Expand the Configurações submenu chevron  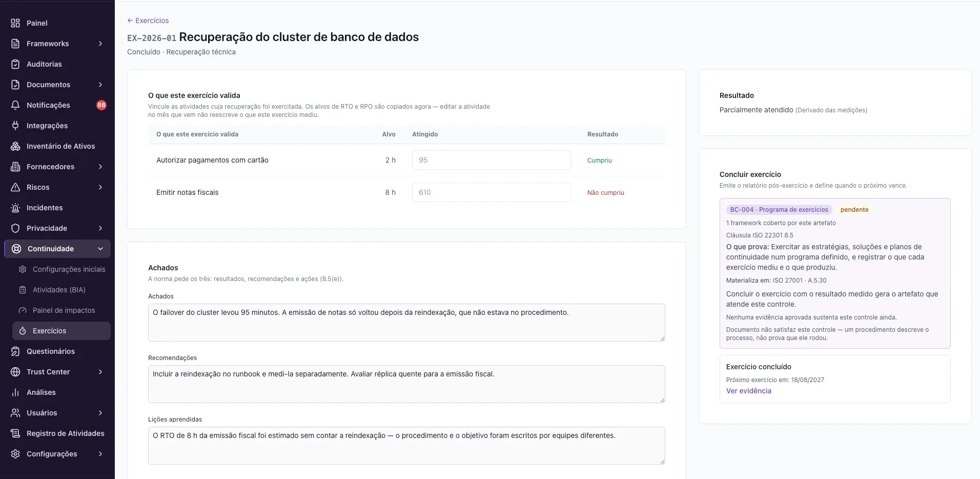[x=100, y=454]
